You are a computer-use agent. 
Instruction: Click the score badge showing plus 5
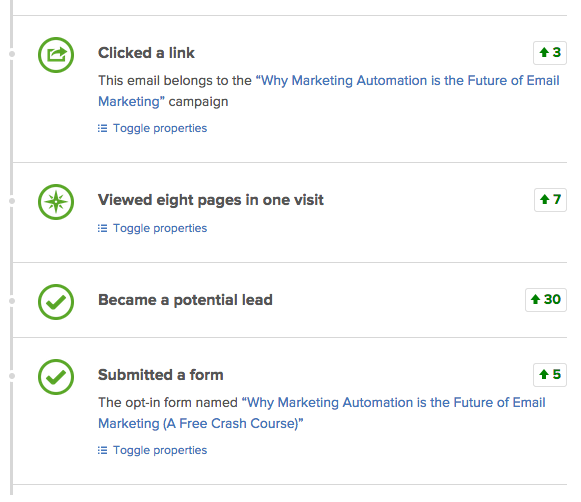click(550, 375)
